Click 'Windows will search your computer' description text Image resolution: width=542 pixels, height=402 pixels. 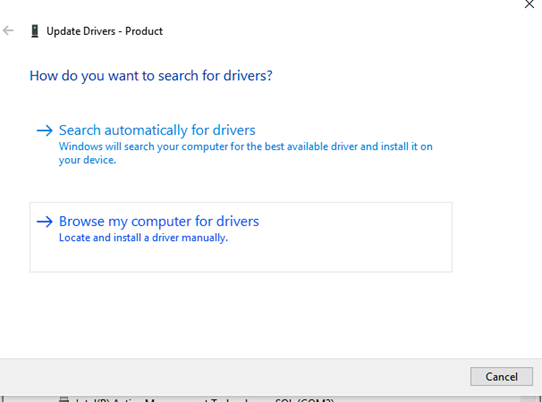tap(245, 153)
